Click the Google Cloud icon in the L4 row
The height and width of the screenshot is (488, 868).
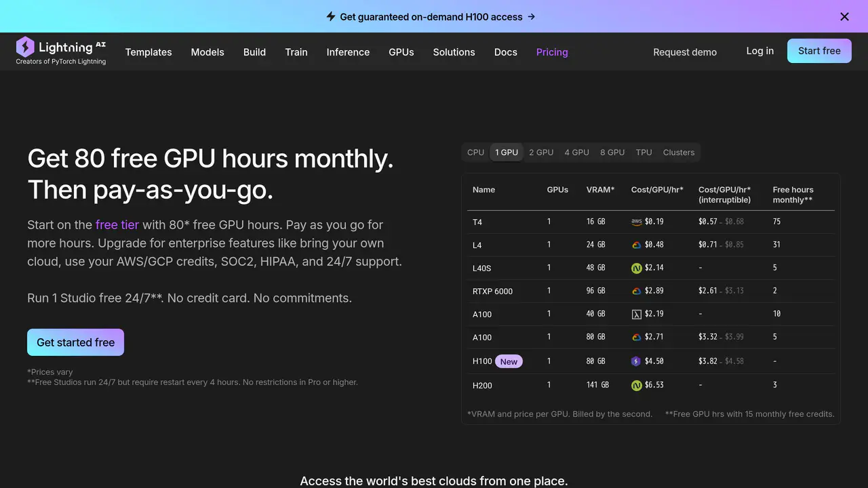click(636, 245)
